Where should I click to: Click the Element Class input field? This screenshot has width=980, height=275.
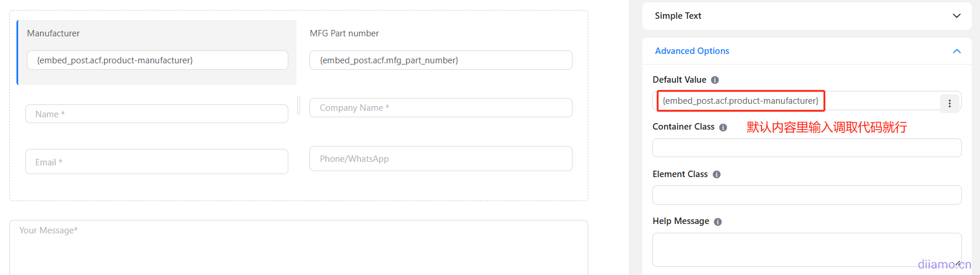pos(806,195)
